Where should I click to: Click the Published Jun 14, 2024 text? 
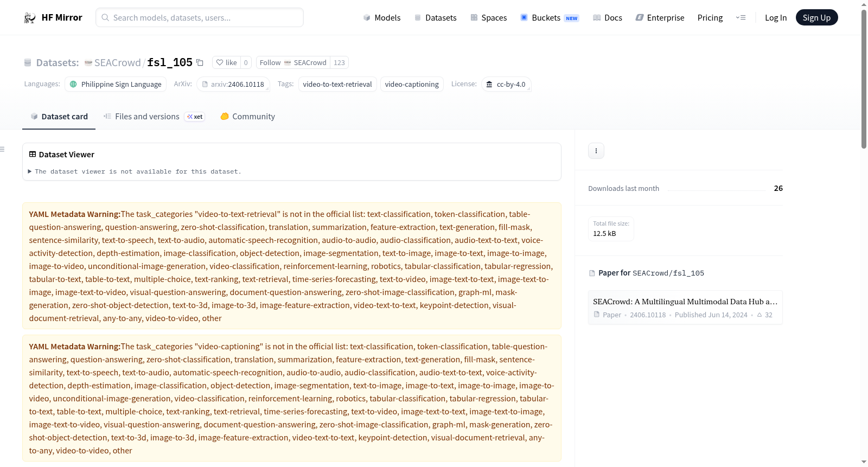click(711, 315)
